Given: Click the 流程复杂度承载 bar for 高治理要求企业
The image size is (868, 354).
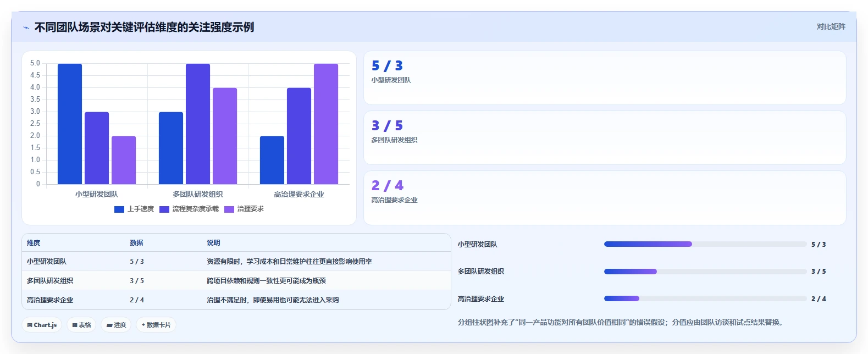Looking at the screenshot, I should 299,136.
